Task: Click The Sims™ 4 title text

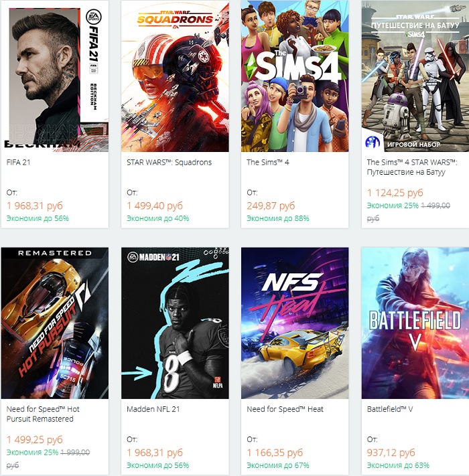Action: point(267,162)
